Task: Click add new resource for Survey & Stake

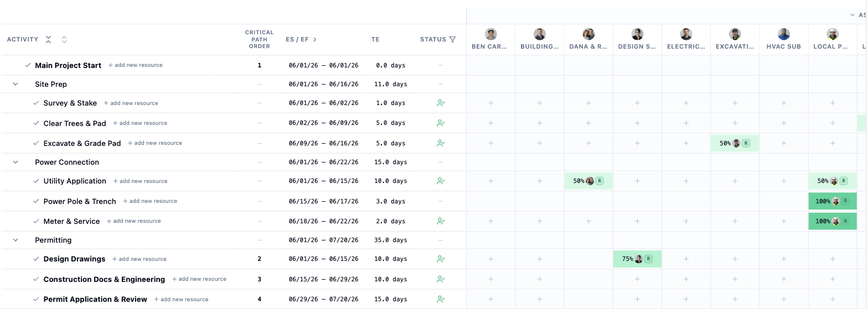Action: 131,103
